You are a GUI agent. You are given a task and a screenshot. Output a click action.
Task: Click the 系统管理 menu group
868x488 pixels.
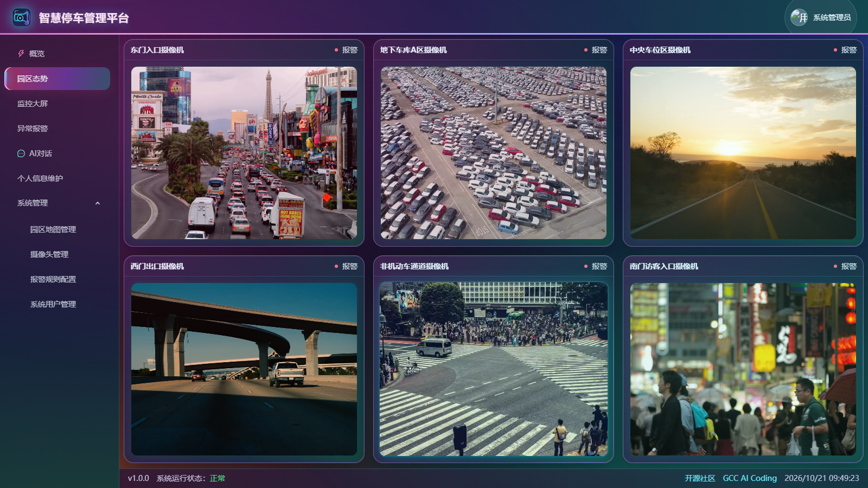(58, 203)
